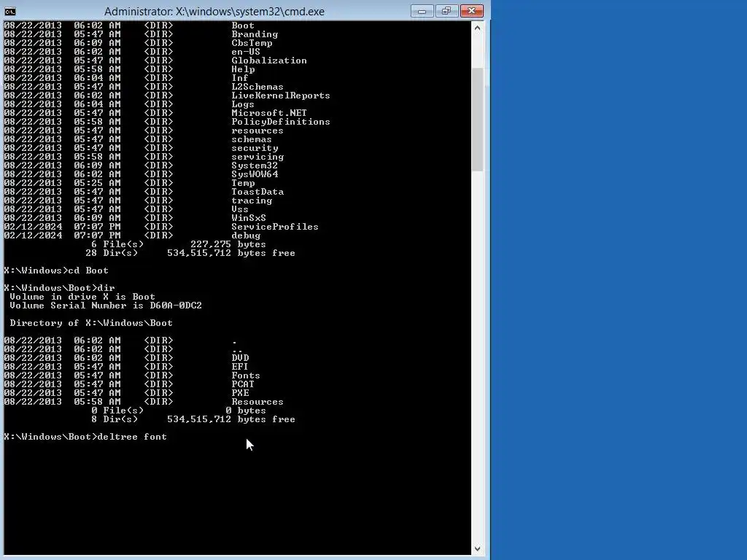The height and width of the screenshot is (560, 747).
Task: Minimize the cmd.exe window
Action: tap(422, 11)
